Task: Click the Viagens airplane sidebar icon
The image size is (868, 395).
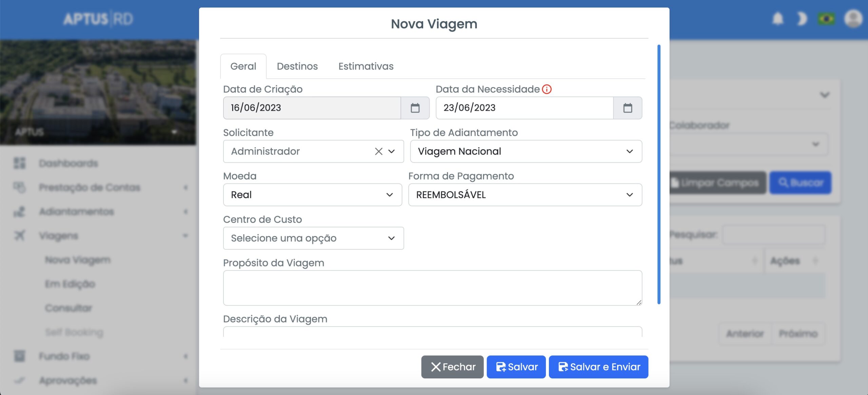Action: tap(20, 235)
